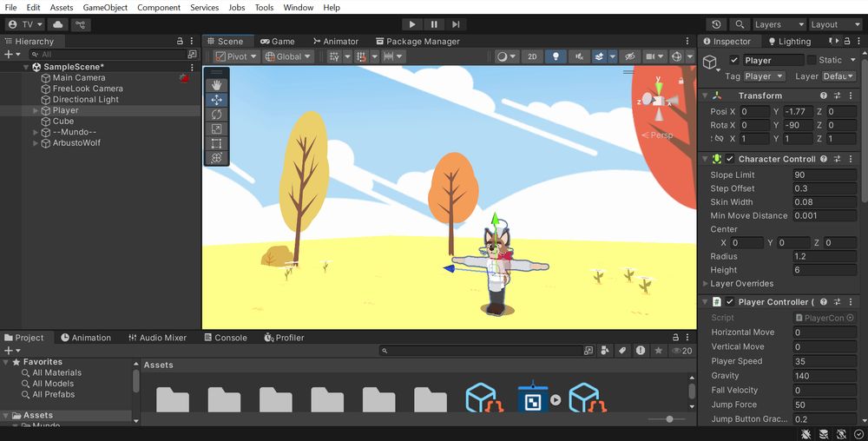Toggle Scene effects (skybox, fog) button

coord(599,56)
